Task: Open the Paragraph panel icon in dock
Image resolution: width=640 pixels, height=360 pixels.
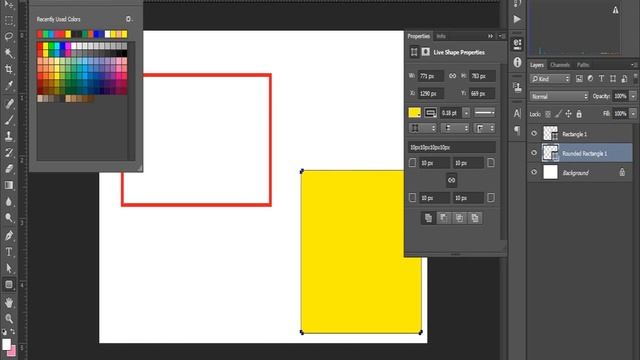Action: (517, 130)
